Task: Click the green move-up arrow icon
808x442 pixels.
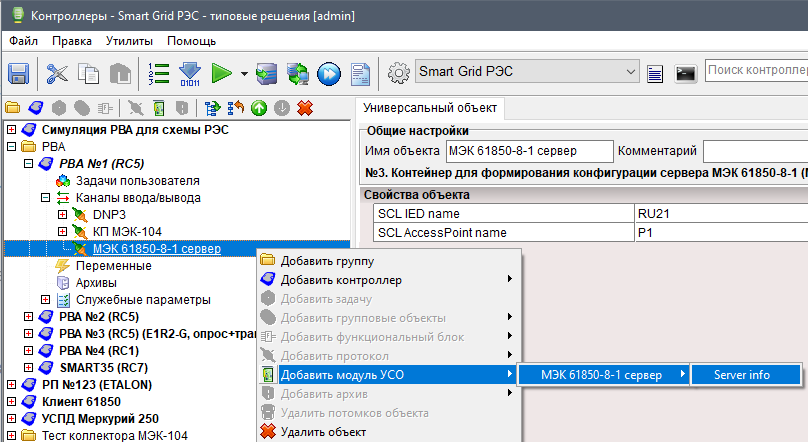Action: coord(259,107)
